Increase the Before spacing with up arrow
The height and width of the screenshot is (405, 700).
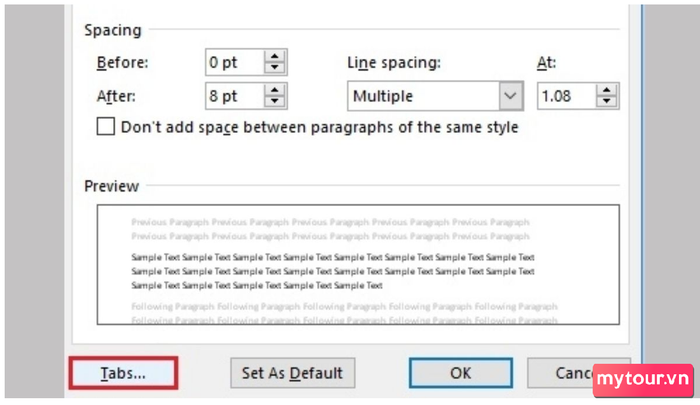click(275, 57)
